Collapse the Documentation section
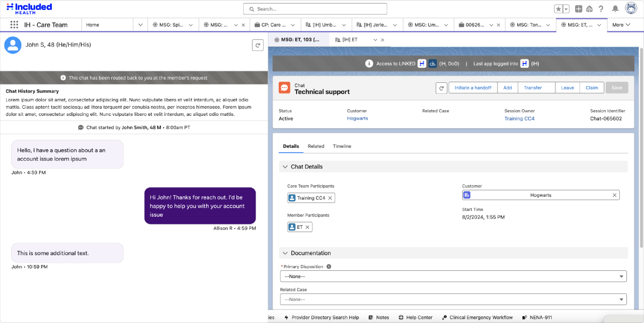Screen dimensions: 644x323 285,253
